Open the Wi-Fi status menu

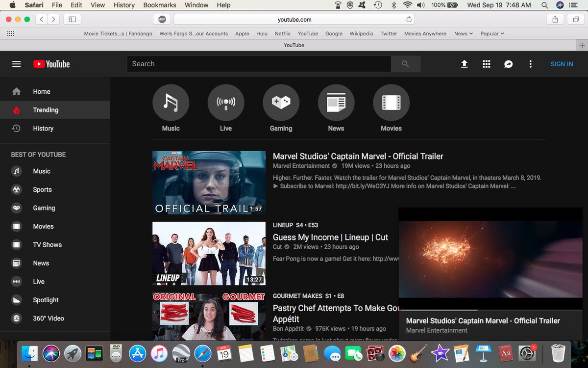coord(407,5)
